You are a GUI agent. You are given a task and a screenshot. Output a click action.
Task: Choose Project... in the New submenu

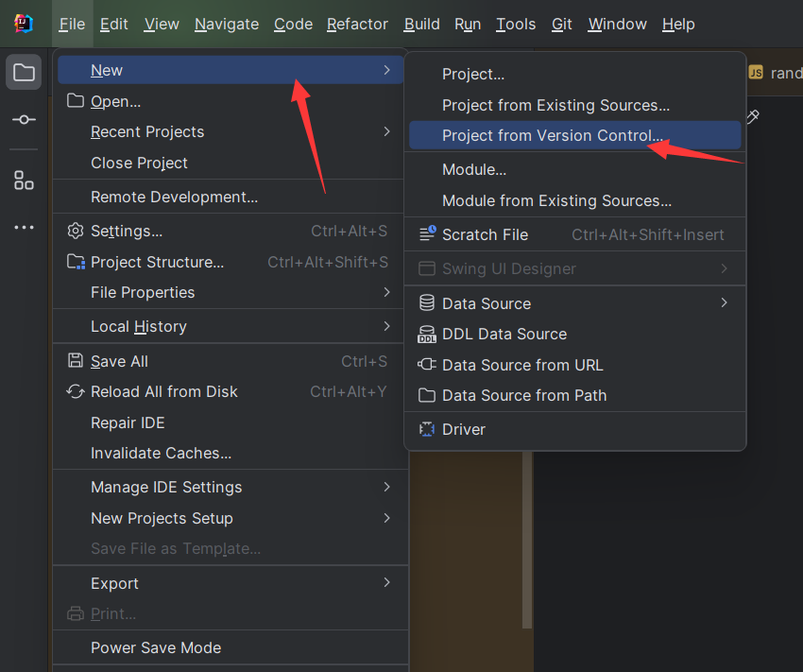(575, 75)
